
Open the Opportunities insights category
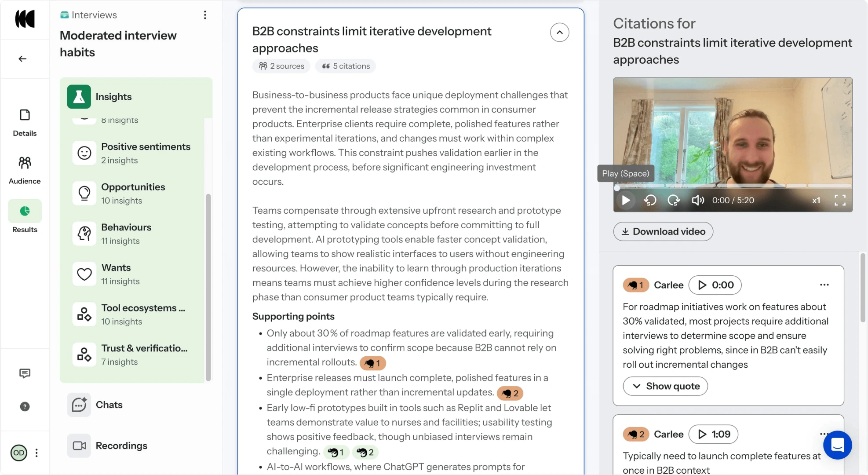[x=133, y=193]
